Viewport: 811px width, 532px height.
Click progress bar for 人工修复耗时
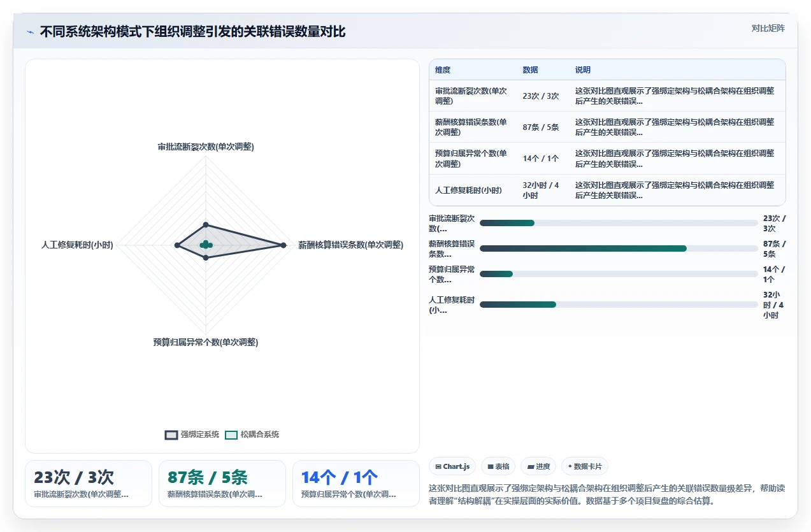[619, 305]
